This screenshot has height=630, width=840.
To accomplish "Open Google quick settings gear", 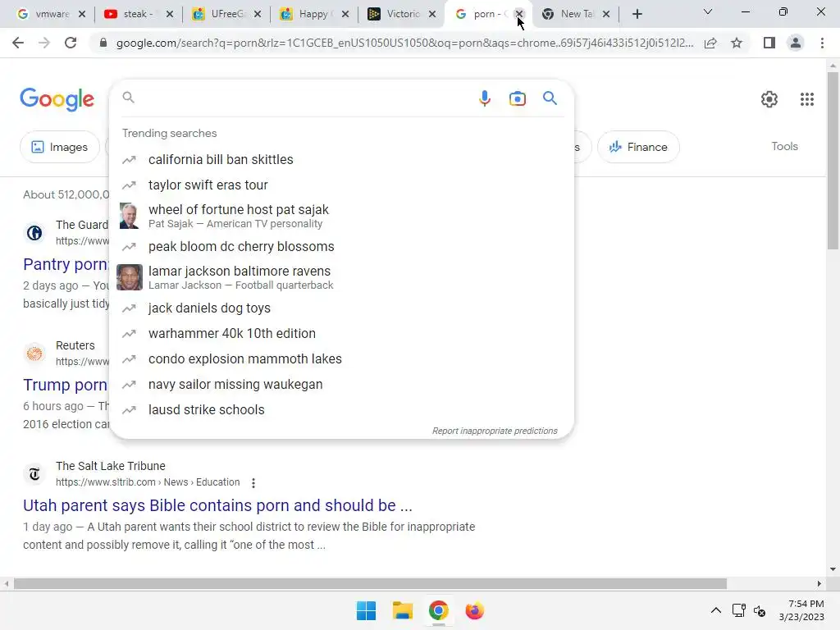I will (x=769, y=99).
